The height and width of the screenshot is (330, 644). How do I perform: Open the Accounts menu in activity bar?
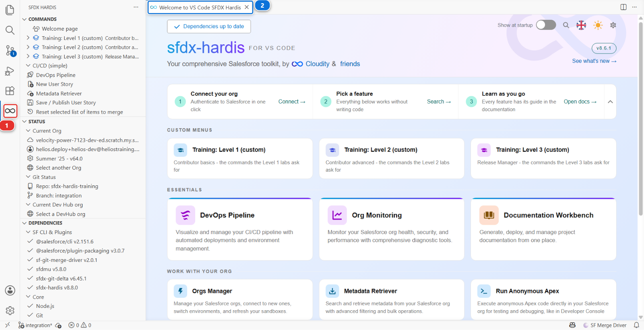[x=10, y=291]
